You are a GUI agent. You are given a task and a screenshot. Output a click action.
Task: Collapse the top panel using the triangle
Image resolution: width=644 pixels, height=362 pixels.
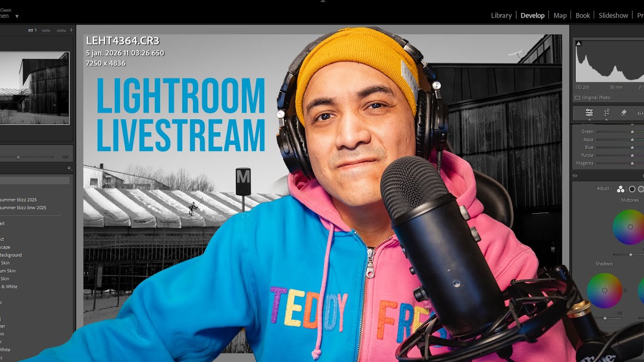pyautogui.click(x=323, y=2)
